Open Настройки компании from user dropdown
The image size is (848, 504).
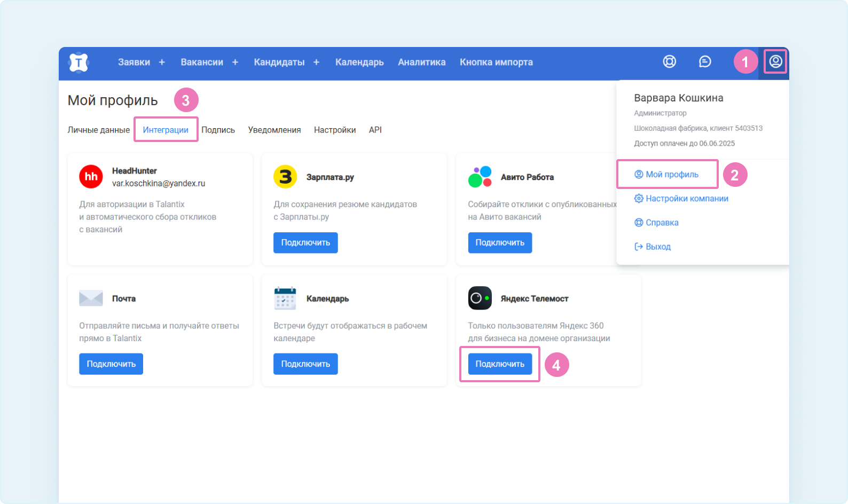coord(681,198)
